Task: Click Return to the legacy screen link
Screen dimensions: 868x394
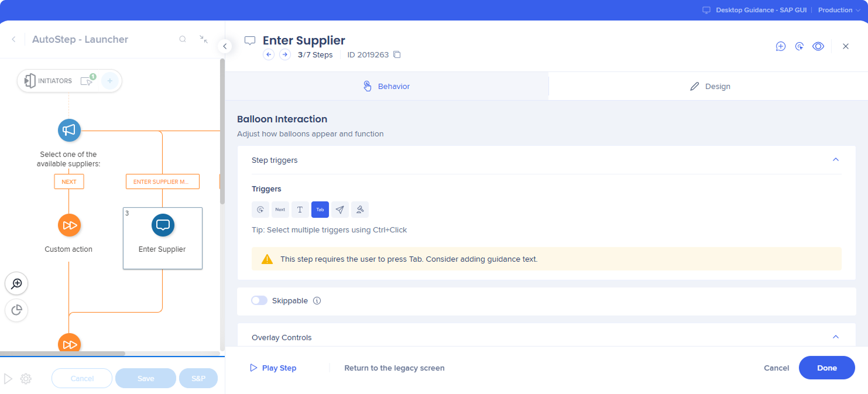Action: pos(394,368)
